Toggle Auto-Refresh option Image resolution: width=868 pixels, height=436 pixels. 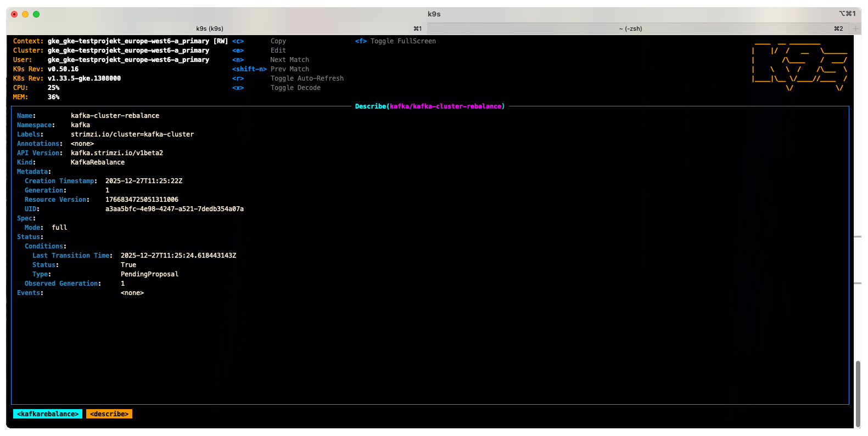307,78
